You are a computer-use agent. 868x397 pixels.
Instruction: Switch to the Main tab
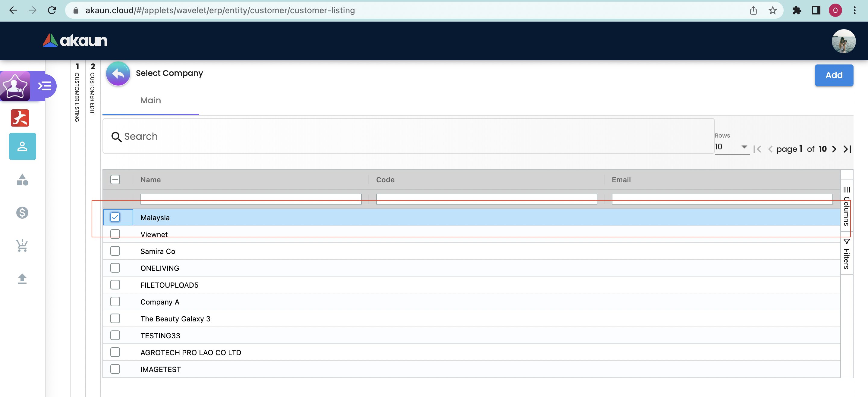coord(151,100)
